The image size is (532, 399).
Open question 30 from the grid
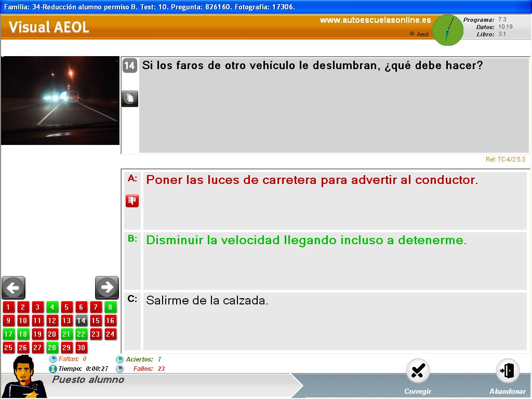81,348
